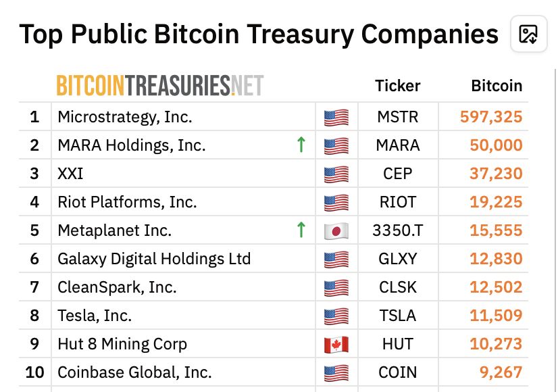This screenshot has height=392, width=558.
Task: Open CleanSpark, Inc. company link
Action: [x=117, y=287]
